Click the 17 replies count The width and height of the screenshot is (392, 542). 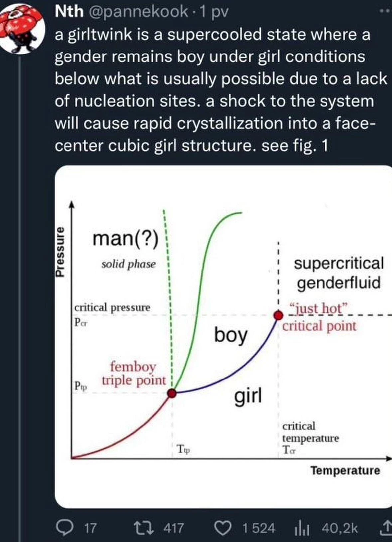(x=90, y=528)
